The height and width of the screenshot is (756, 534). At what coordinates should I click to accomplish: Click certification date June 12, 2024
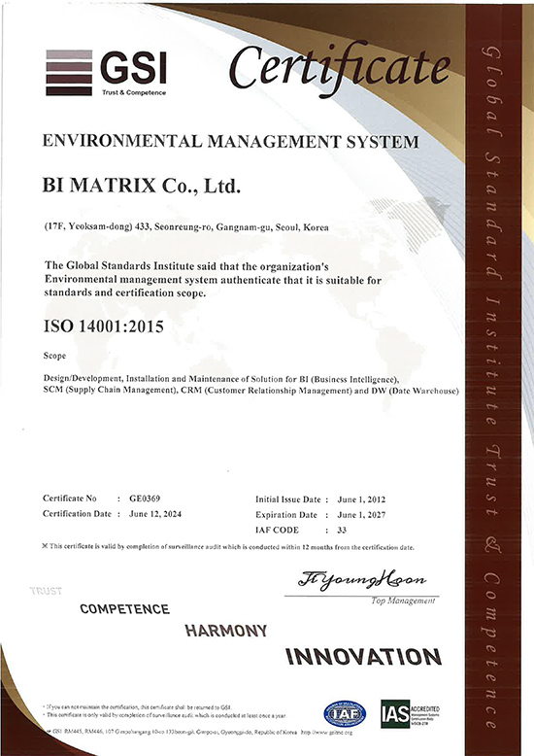point(155,514)
